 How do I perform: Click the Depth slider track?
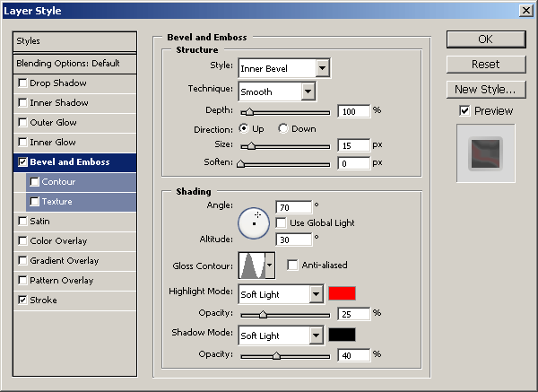click(285, 111)
